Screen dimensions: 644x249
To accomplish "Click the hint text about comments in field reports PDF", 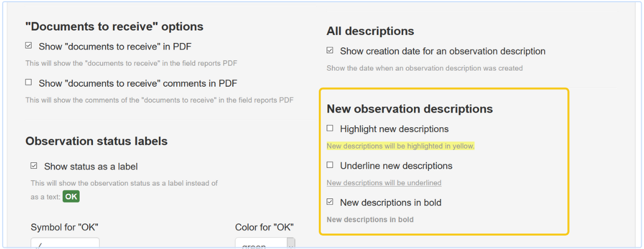I will [159, 100].
